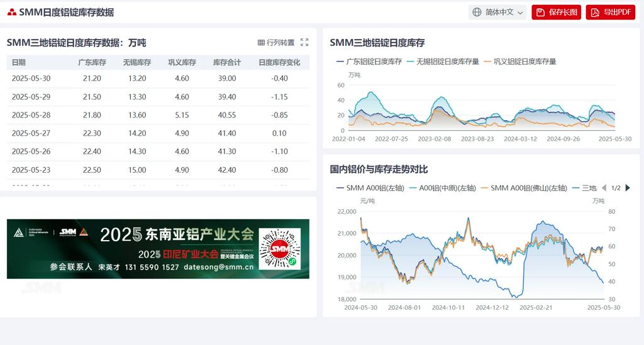Toggle SMM A00铝(左轴) legend series

370,188
